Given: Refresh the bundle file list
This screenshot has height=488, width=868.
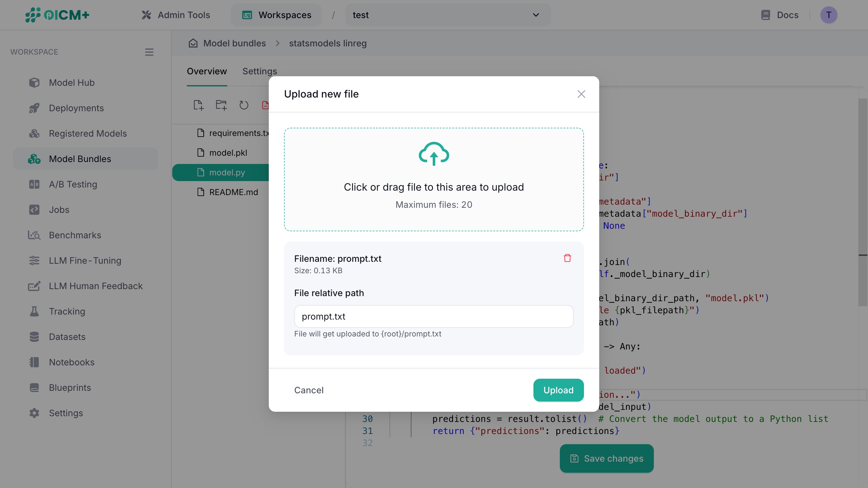Looking at the screenshot, I should [244, 105].
